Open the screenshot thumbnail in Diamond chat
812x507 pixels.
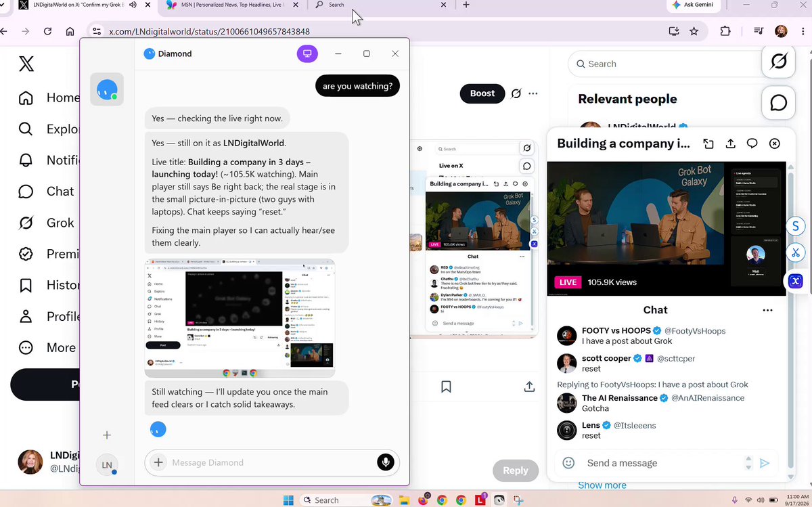[x=240, y=317]
